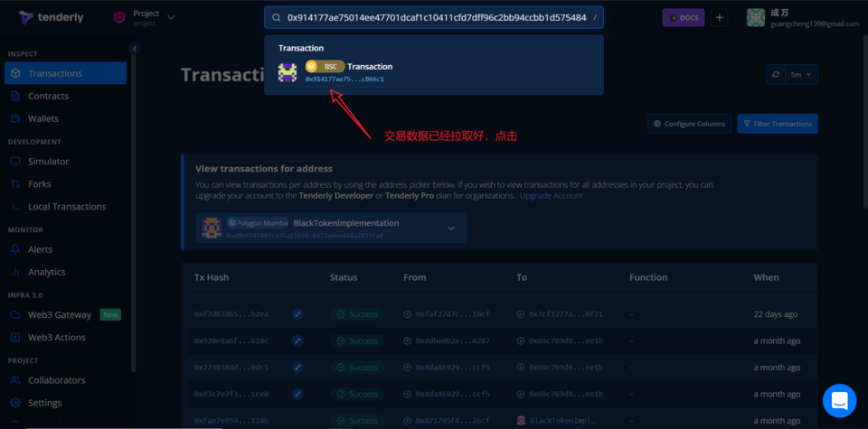Click the round icon beside 0x83c7e7f3...1ce0

pyautogui.click(x=297, y=394)
